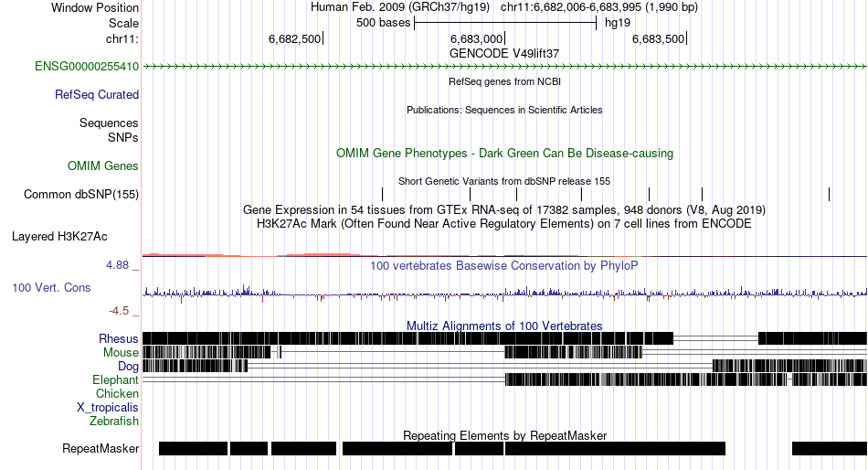The height and width of the screenshot is (470, 868).
Task: Click the Scale label
Action: coord(123,23)
